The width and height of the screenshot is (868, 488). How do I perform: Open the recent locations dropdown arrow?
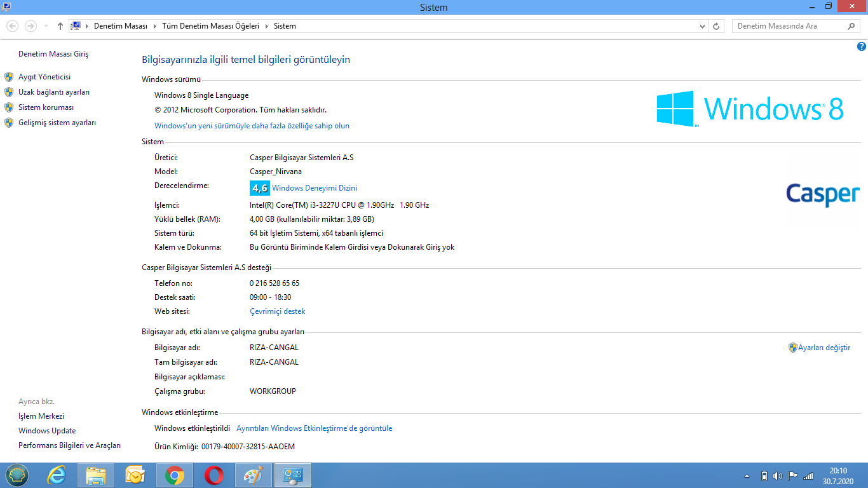coord(46,26)
